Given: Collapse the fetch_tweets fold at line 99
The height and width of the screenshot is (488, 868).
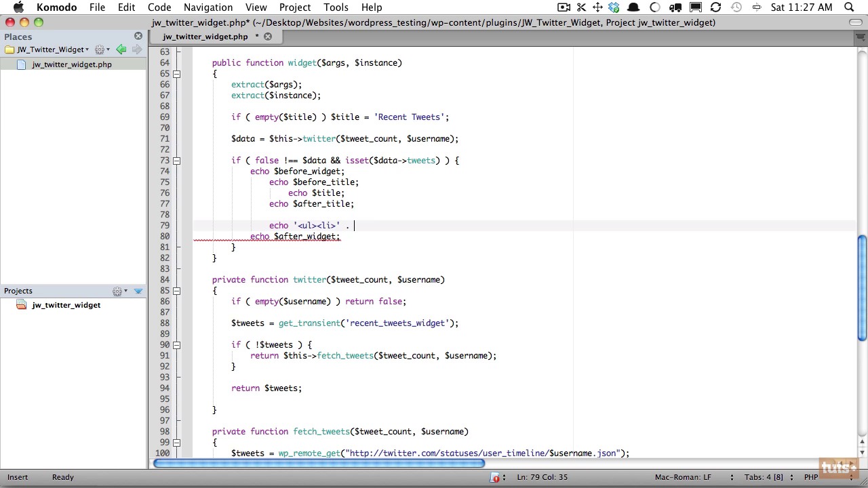Looking at the screenshot, I should pyautogui.click(x=176, y=443).
